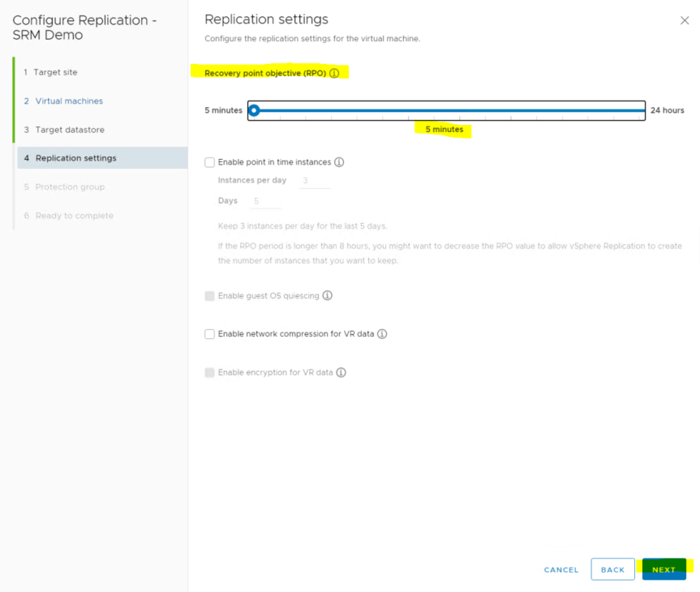The height and width of the screenshot is (592, 700).
Task: Toggle the guest OS quiescing checkbox
Action: 210,296
